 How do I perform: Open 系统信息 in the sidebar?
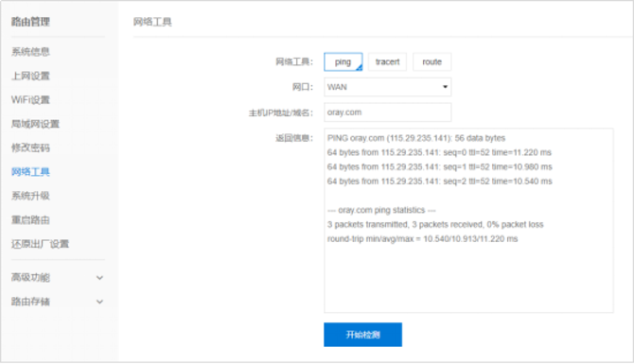pos(30,52)
